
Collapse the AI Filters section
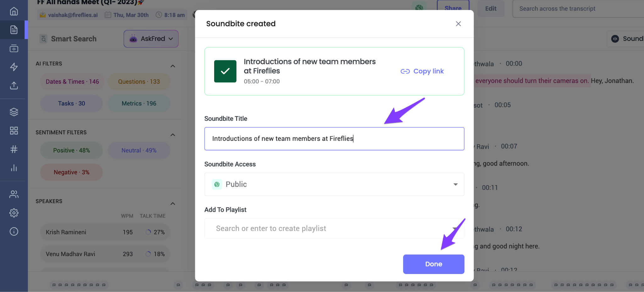tap(173, 66)
